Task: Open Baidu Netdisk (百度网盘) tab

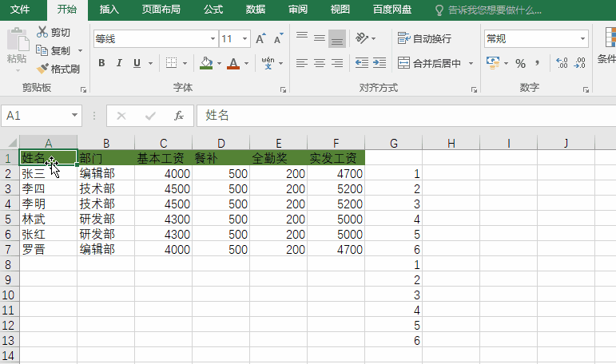Action: pos(392,10)
